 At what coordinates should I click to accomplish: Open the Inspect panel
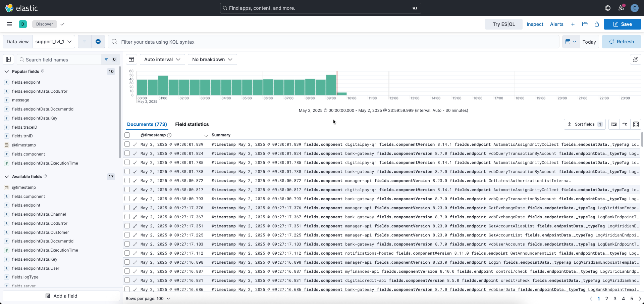535,24
